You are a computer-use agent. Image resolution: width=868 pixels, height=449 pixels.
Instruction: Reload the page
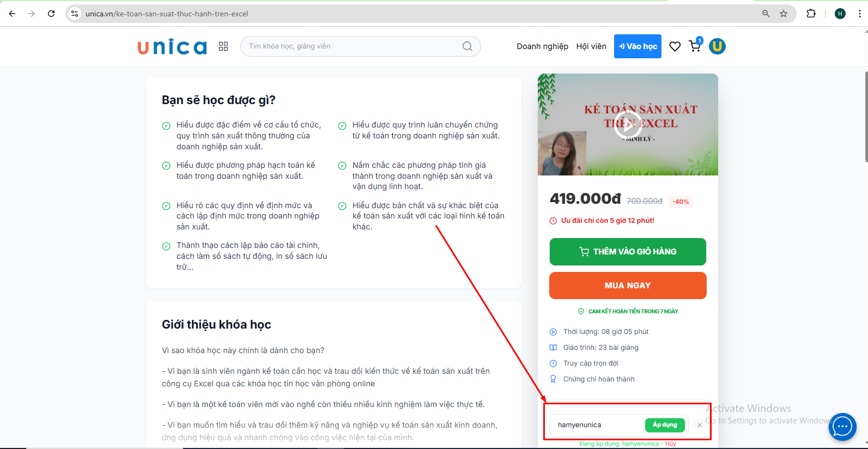coord(51,14)
